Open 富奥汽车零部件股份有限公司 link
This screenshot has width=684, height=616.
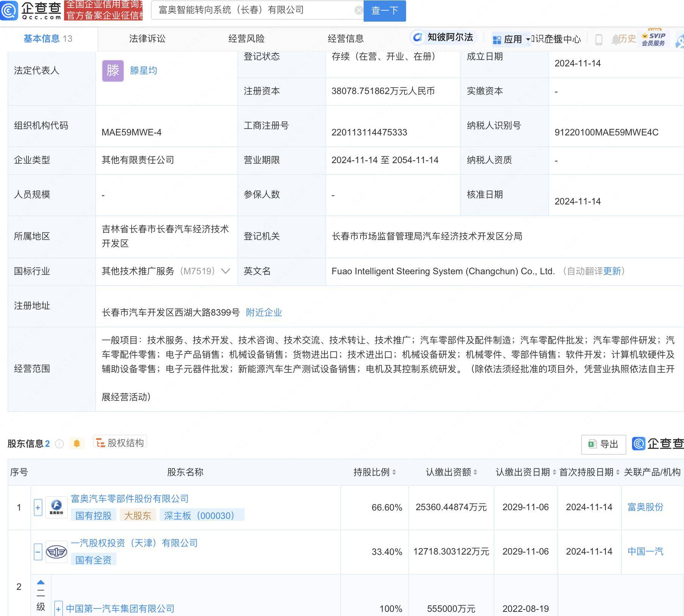pyautogui.click(x=130, y=499)
